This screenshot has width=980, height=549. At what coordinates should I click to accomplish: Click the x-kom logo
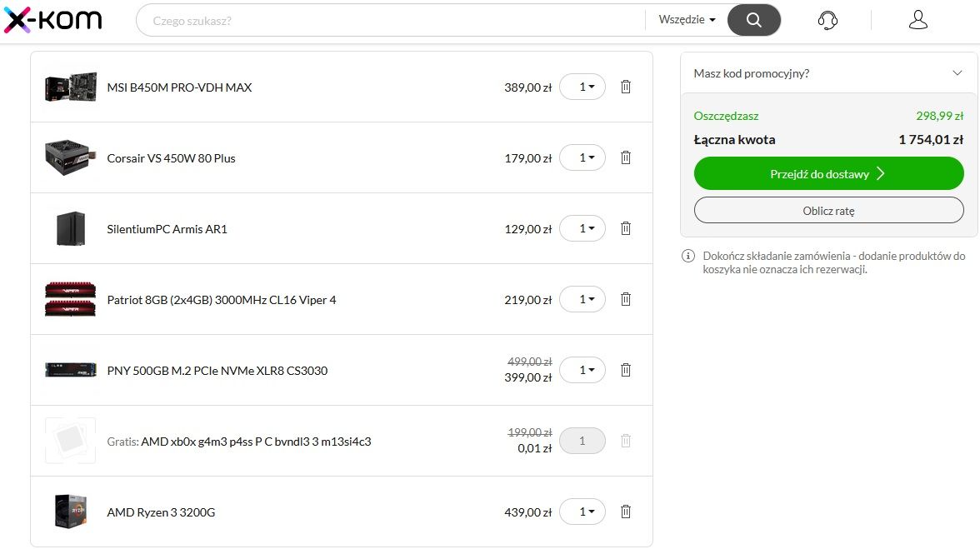click(53, 20)
